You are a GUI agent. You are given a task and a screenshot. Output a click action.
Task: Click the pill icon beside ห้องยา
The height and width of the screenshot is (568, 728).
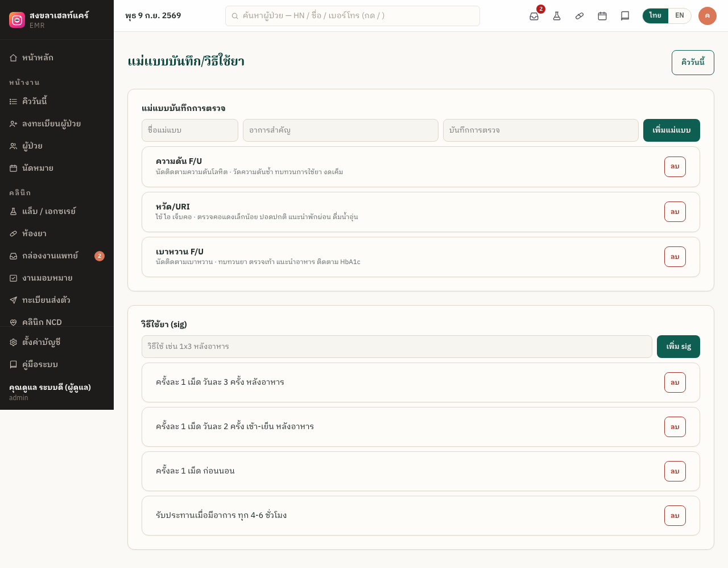[x=13, y=233]
